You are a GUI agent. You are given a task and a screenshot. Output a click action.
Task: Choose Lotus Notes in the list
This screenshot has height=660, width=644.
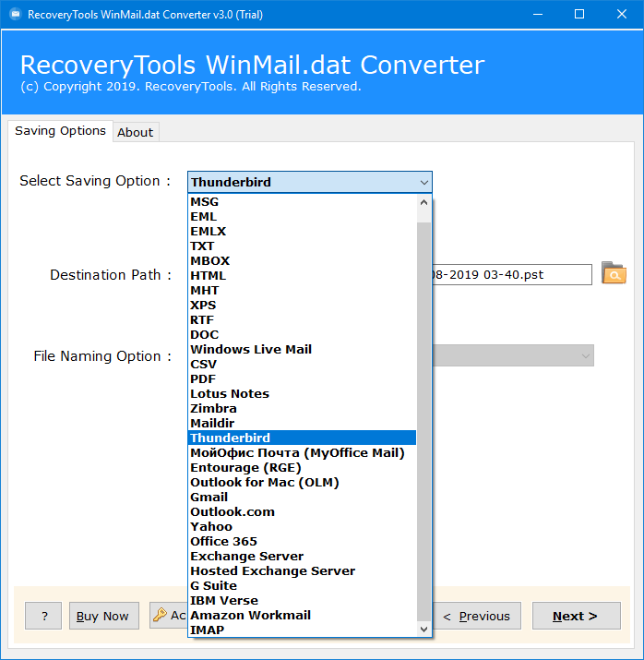click(x=302, y=393)
